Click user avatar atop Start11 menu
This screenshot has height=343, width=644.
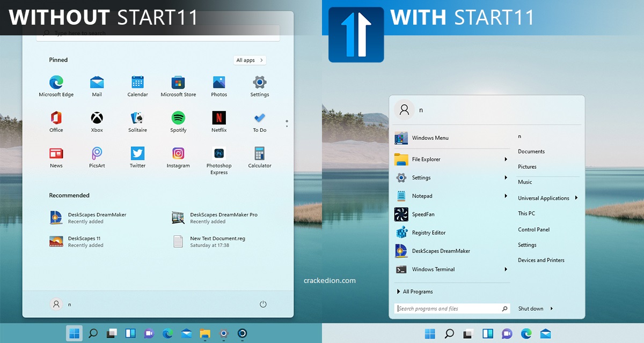click(x=405, y=109)
